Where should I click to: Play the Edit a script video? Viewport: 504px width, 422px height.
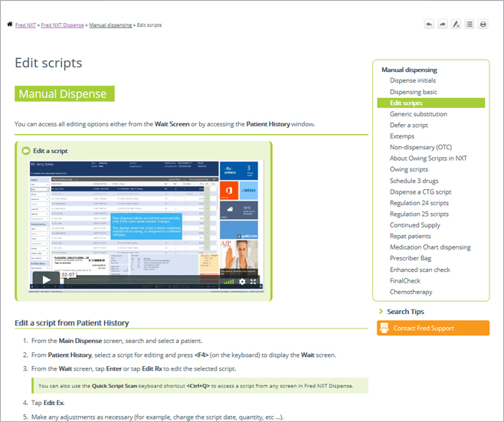click(46, 280)
